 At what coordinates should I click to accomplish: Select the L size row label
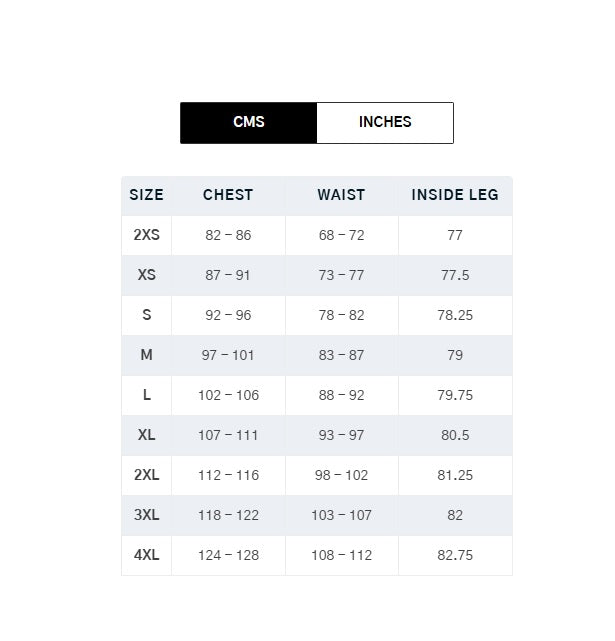click(146, 395)
